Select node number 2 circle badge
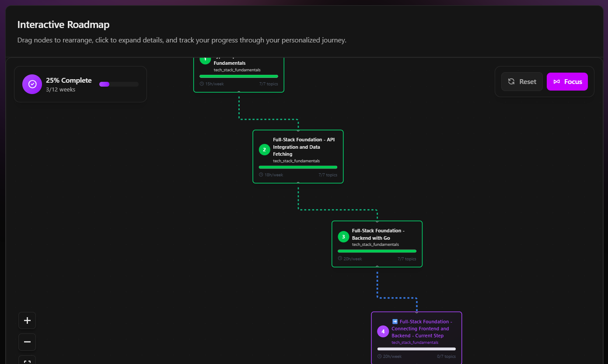The image size is (608, 364). (x=264, y=150)
